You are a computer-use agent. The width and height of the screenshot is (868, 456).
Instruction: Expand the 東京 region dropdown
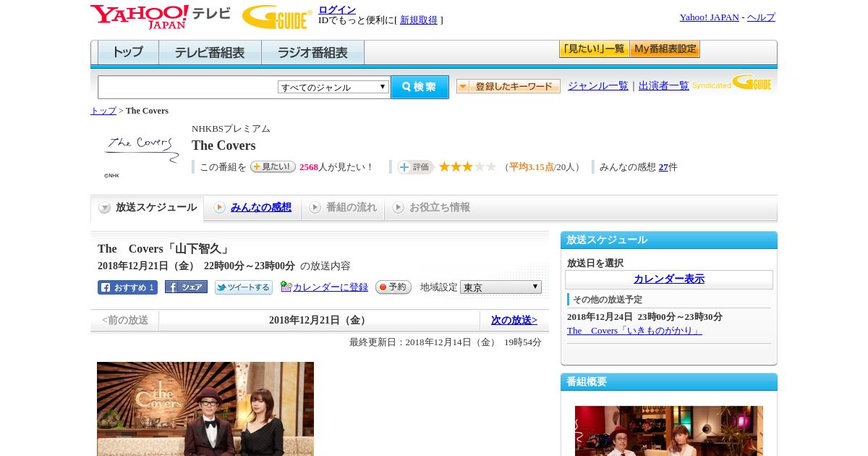pyautogui.click(x=501, y=287)
